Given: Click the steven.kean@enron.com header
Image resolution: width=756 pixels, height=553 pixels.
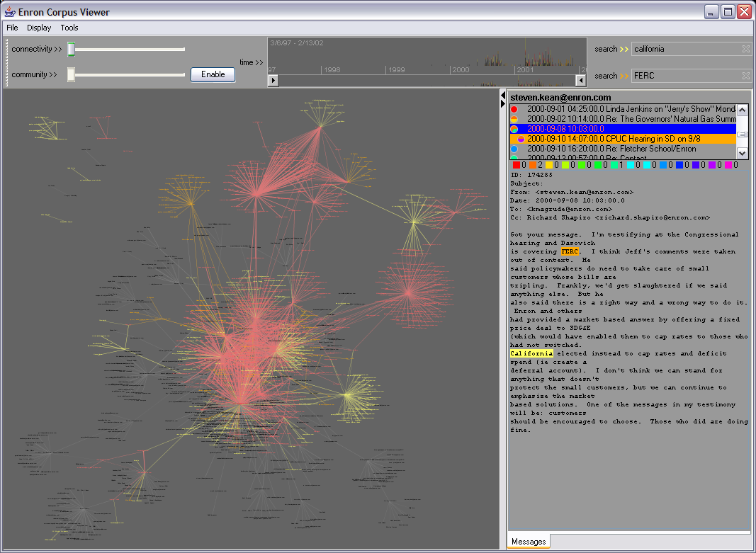Looking at the screenshot, I should click(x=560, y=97).
